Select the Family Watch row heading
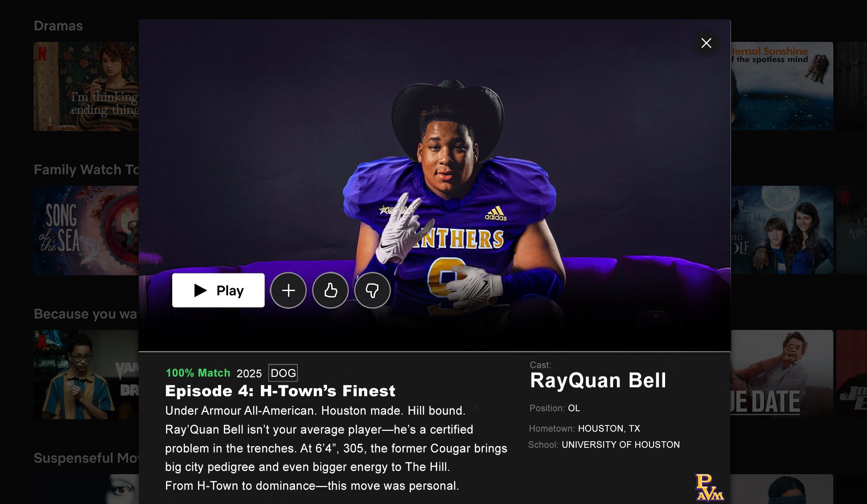Viewport: 867px width, 504px height. click(86, 170)
